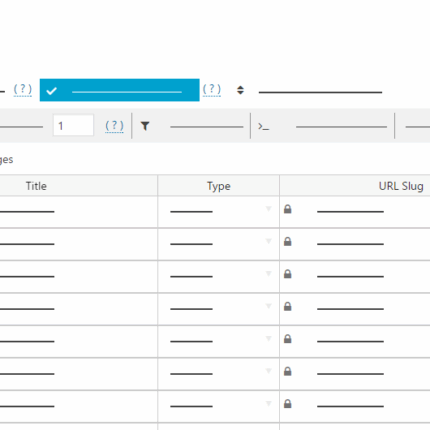430x430 pixels.
Task: Click the up-down sort arrows icon
Action: coord(240,90)
